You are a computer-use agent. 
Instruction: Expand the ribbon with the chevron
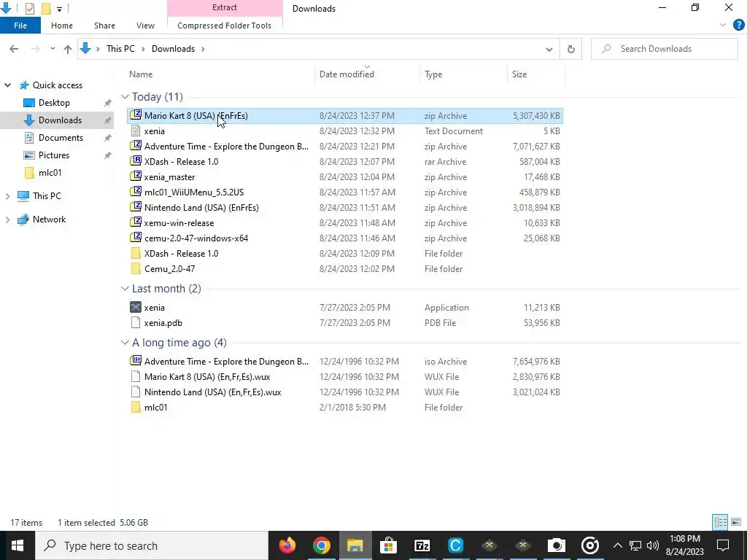tap(723, 26)
